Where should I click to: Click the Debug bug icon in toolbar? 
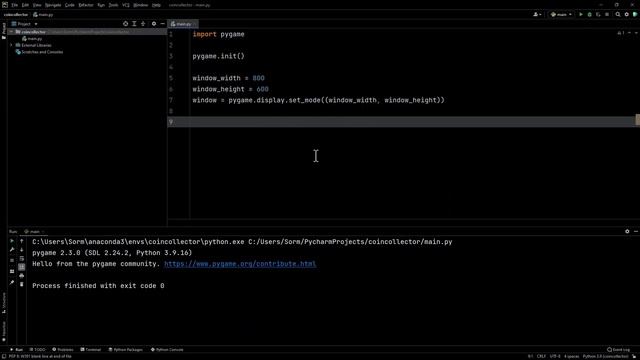pyautogui.click(x=589, y=14)
